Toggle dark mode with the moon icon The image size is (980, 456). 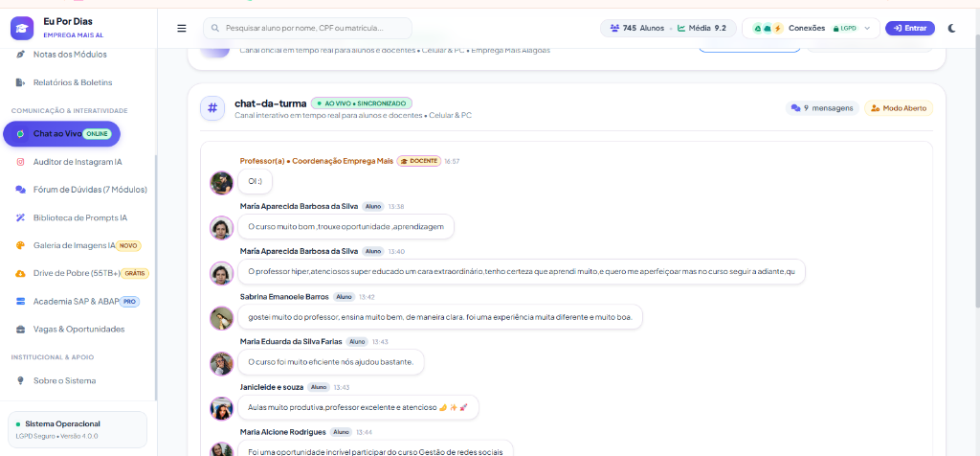pos(952,28)
